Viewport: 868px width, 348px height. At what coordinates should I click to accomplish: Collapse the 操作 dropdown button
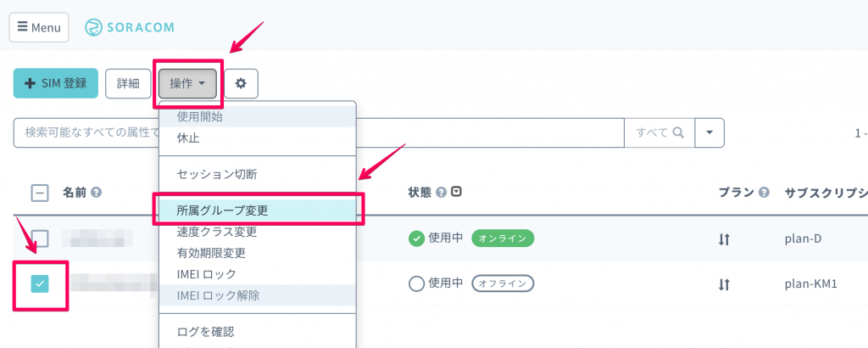click(187, 83)
